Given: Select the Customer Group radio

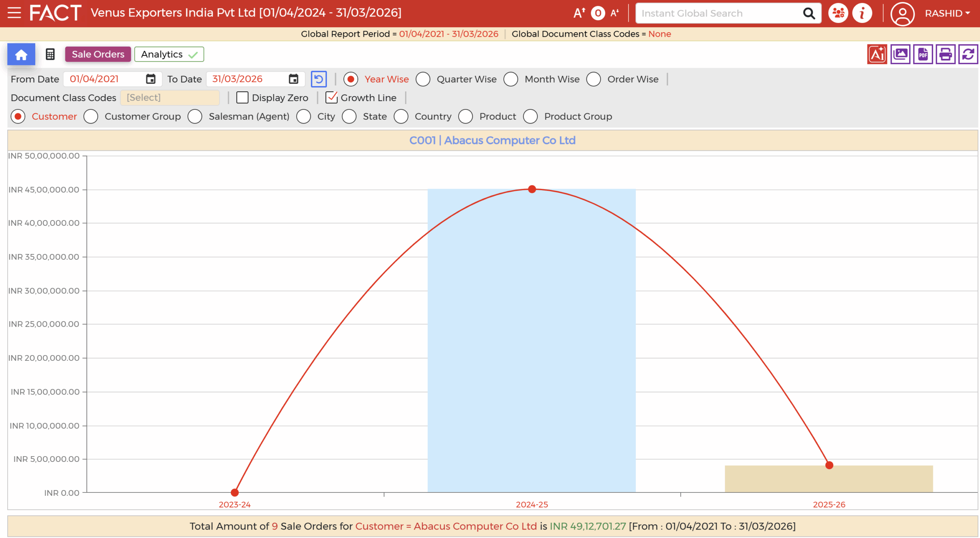Looking at the screenshot, I should [91, 117].
